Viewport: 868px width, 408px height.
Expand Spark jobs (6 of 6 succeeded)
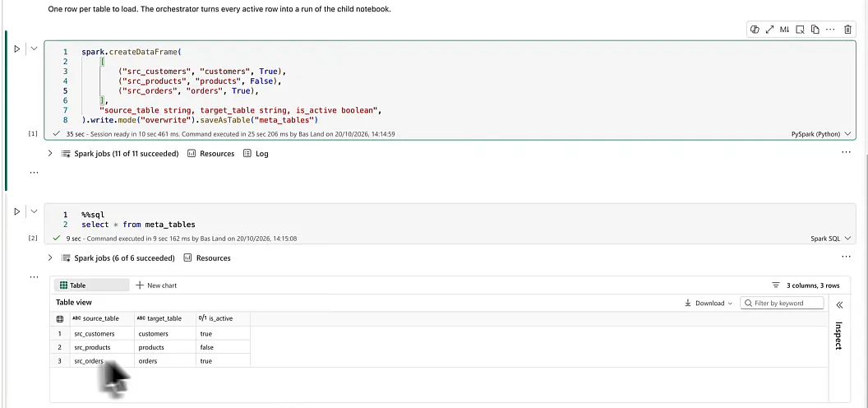click(x=50, y=257)
